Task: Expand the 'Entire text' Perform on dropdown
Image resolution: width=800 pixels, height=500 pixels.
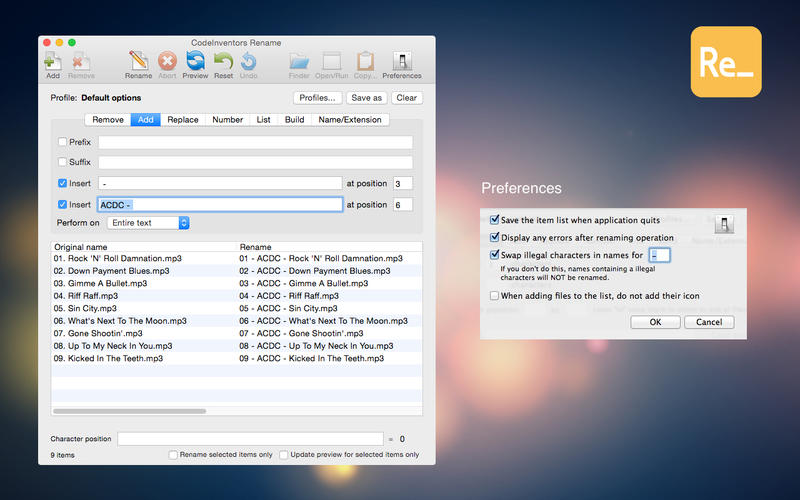Action: click(148, 223)
